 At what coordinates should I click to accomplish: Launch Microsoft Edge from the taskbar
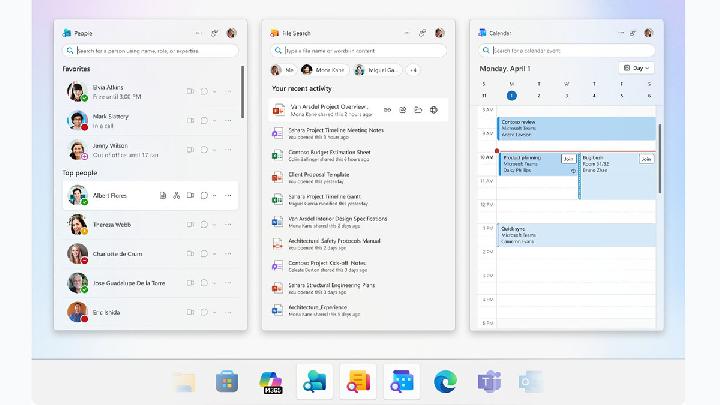click(445, 381)
